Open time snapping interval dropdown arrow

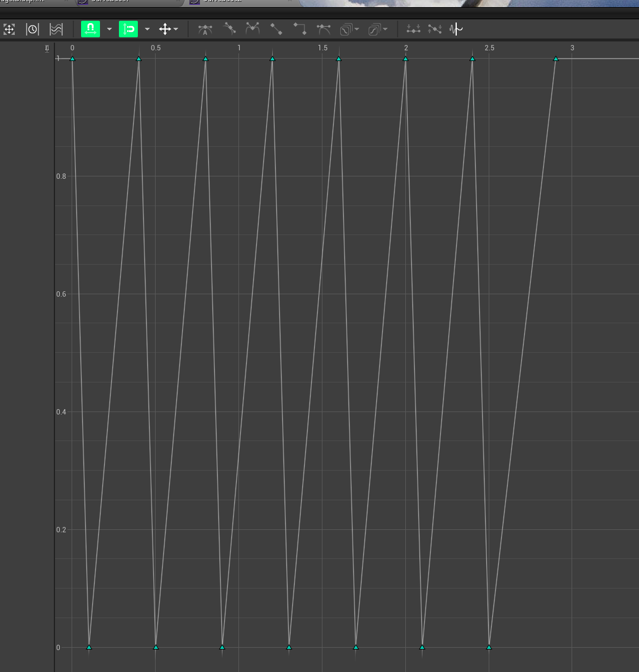(109, 29)
